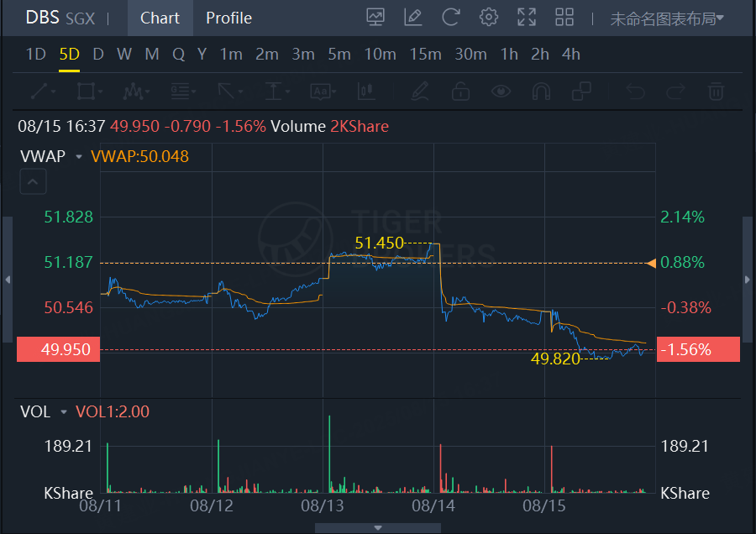Viewport: 756px width, 534px height.
Task: Click the duplicate drawing icon
Action: [581, 91]
